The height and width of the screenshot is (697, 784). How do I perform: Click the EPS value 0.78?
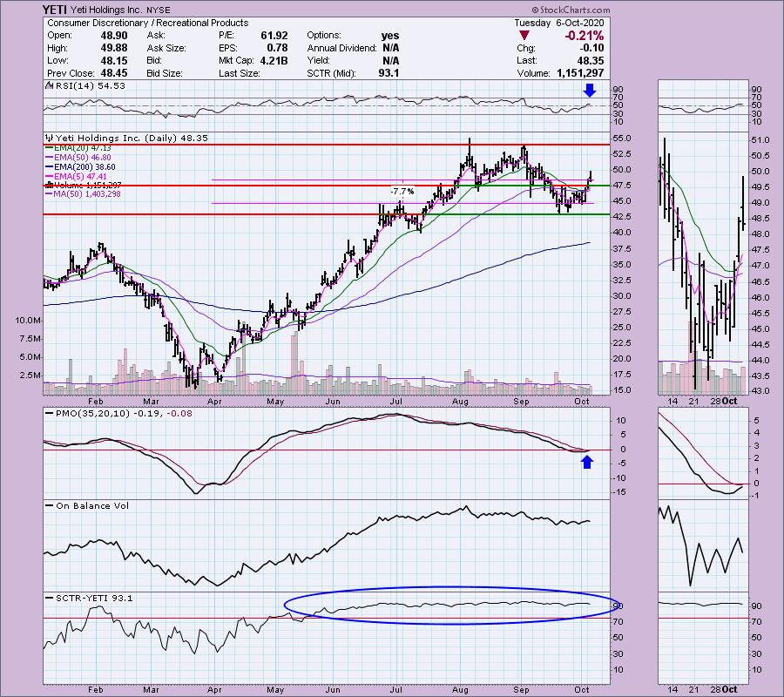(278, 48)
